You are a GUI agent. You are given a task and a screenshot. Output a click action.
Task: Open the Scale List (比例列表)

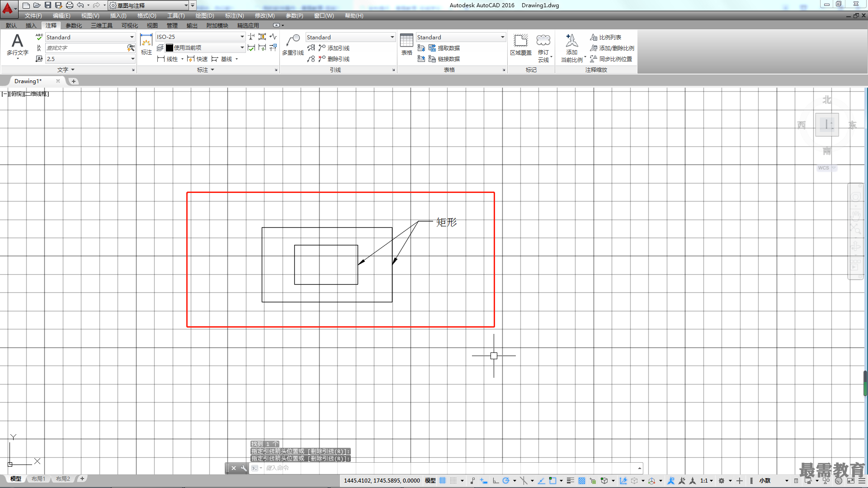click(605, 37)
